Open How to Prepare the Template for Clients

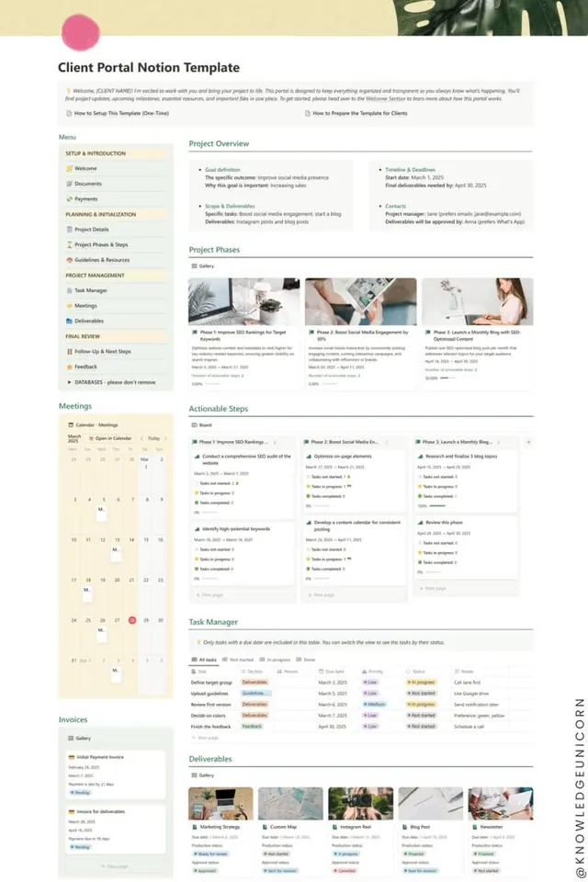point(356,113)
